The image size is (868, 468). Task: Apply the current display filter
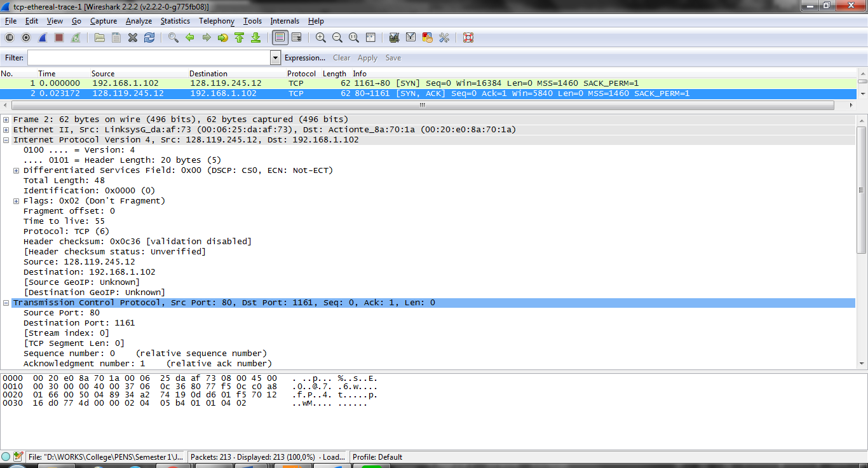(367, 57)
